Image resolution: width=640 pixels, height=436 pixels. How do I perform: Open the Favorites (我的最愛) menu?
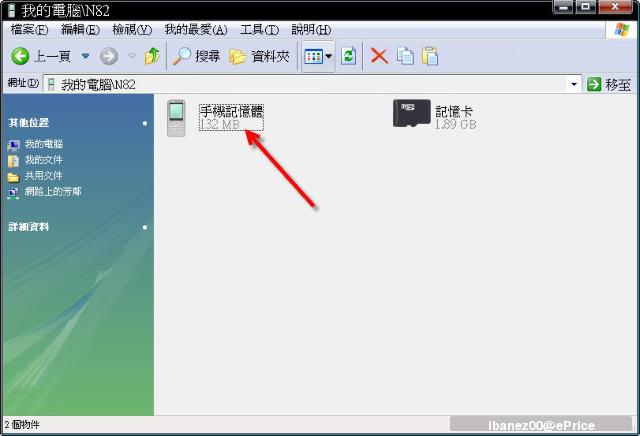tap(196, 30)
